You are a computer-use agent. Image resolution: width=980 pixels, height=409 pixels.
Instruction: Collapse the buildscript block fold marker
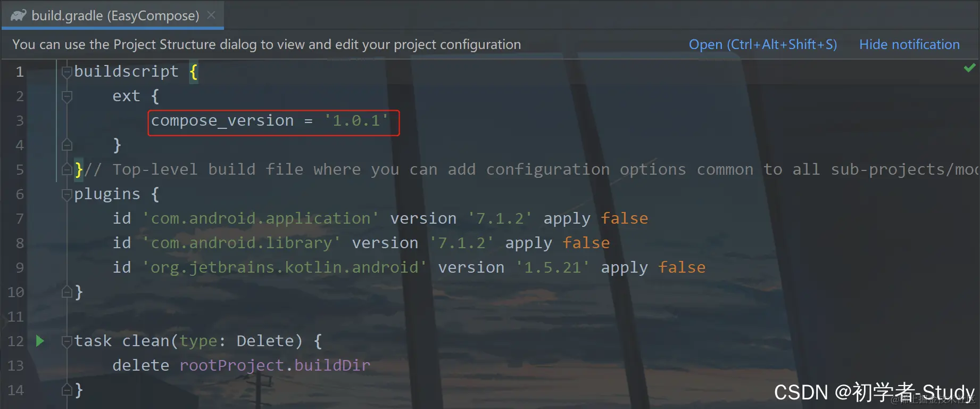[x=67, y=71]
